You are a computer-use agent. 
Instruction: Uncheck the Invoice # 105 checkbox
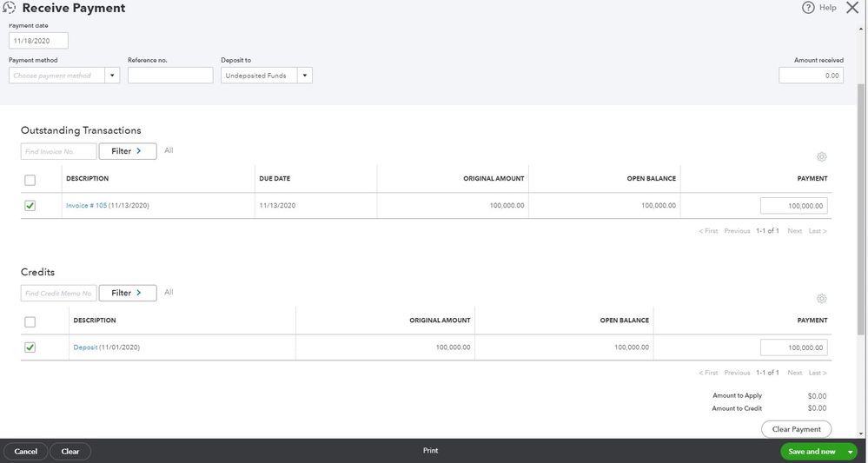tap(30, 206)
